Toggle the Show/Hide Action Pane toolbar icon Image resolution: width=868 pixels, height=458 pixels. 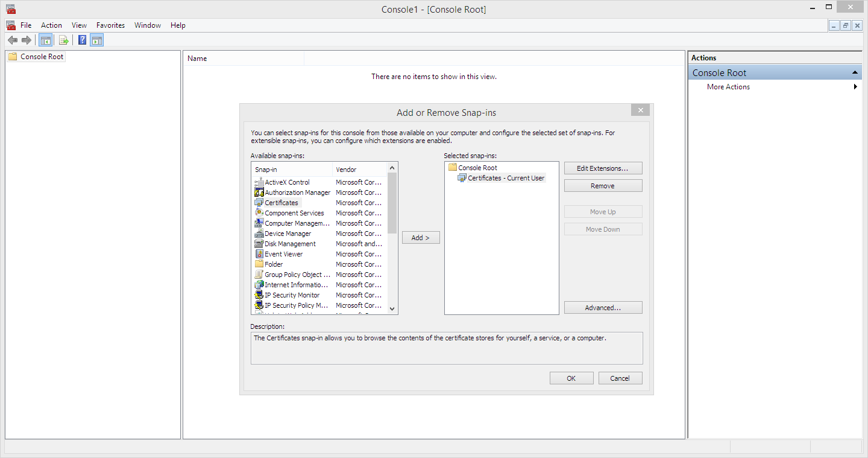pyautogui.click(x=97, y=40)
